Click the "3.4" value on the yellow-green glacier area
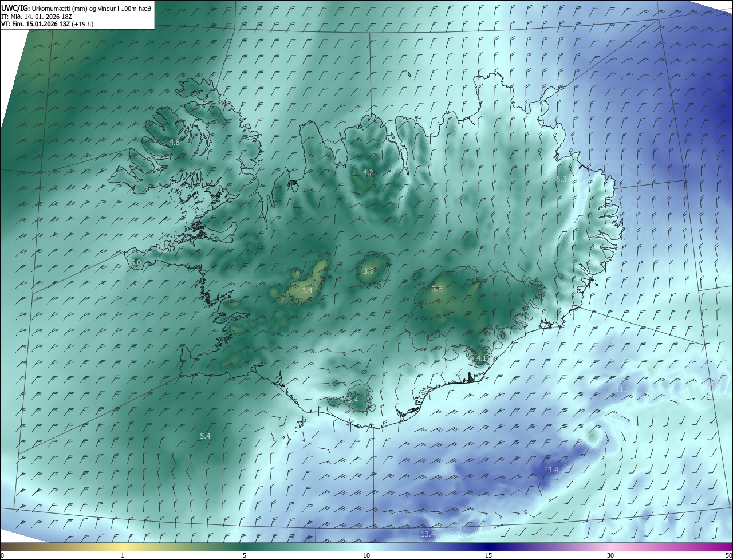This screenshot has height=560, width=733. point(307,291)
